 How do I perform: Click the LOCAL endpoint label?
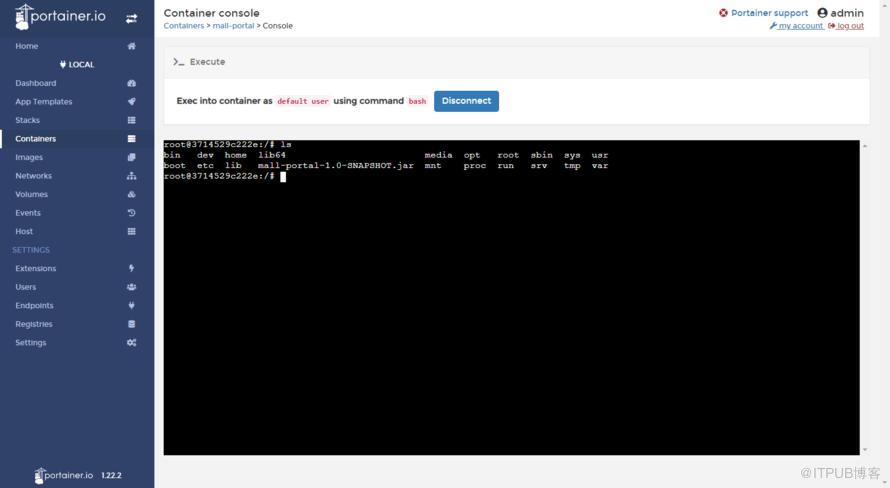point(81,65)
